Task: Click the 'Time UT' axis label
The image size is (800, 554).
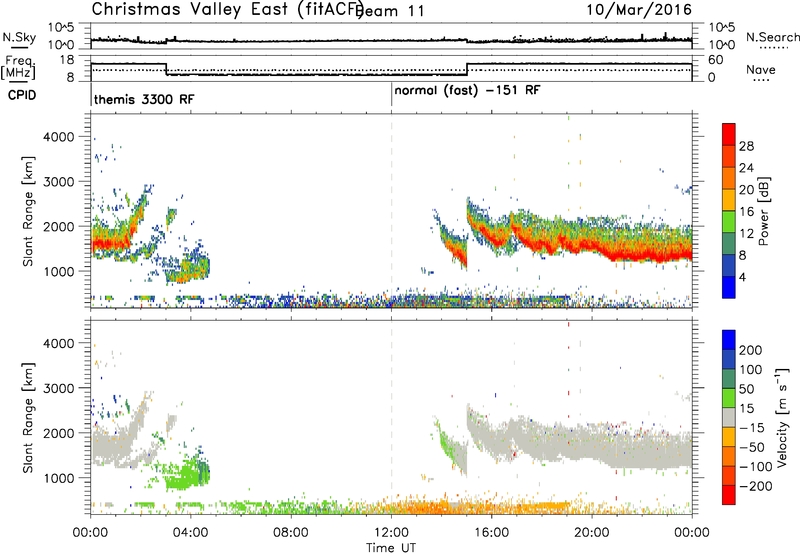Action: 391,548
